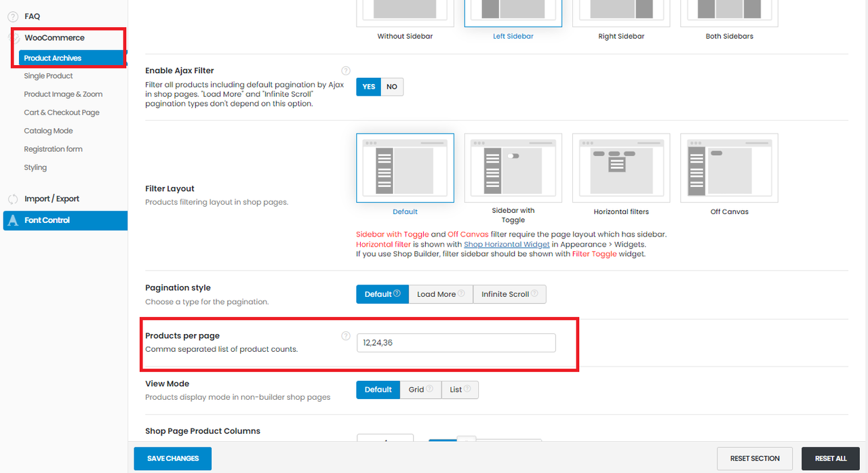Set Enable Ajax Filter to YES

369,87
